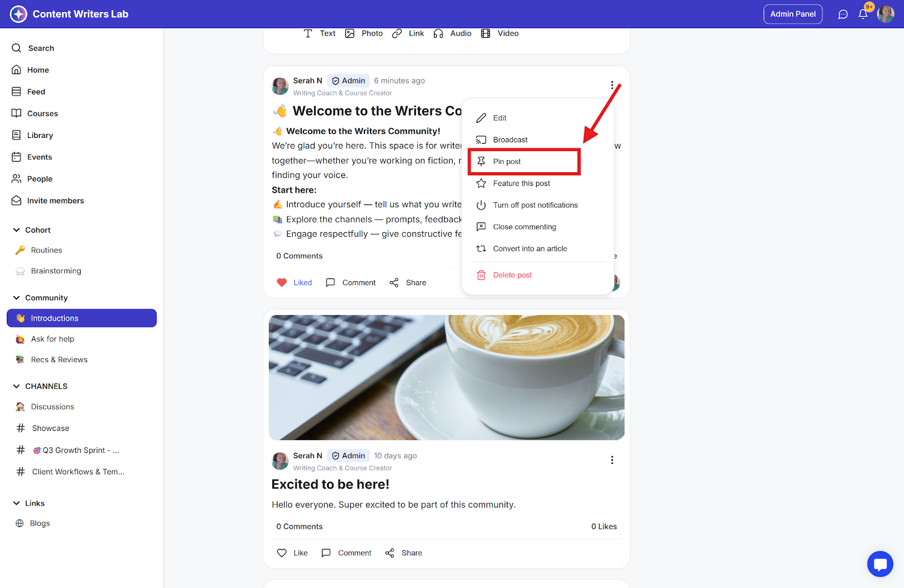This screenshot has height=588, width=904.
Task: Open the coffee cup post image
Action: [x=446, y=377]
